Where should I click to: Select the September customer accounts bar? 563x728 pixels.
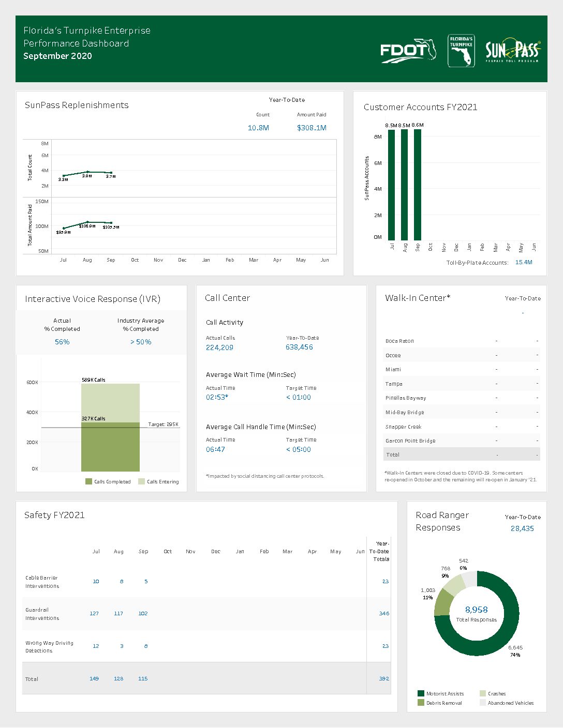click(418, 185)
